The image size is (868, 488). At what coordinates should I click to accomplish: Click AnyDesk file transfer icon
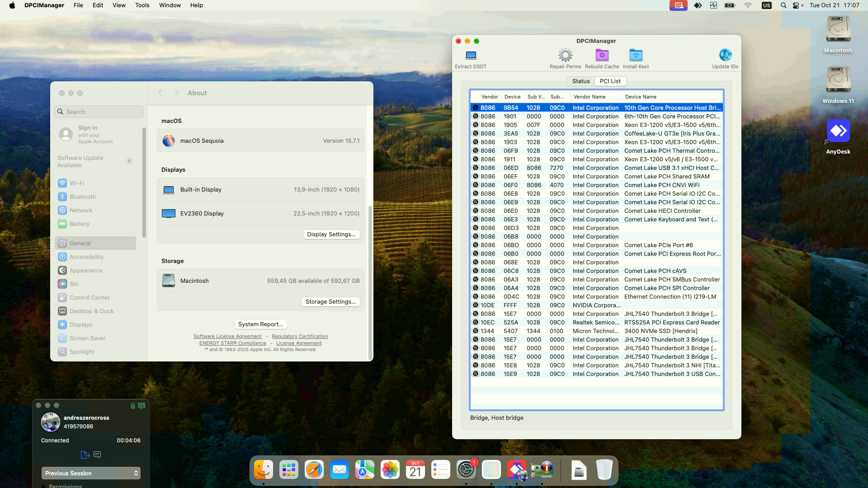tap(85, 455)
